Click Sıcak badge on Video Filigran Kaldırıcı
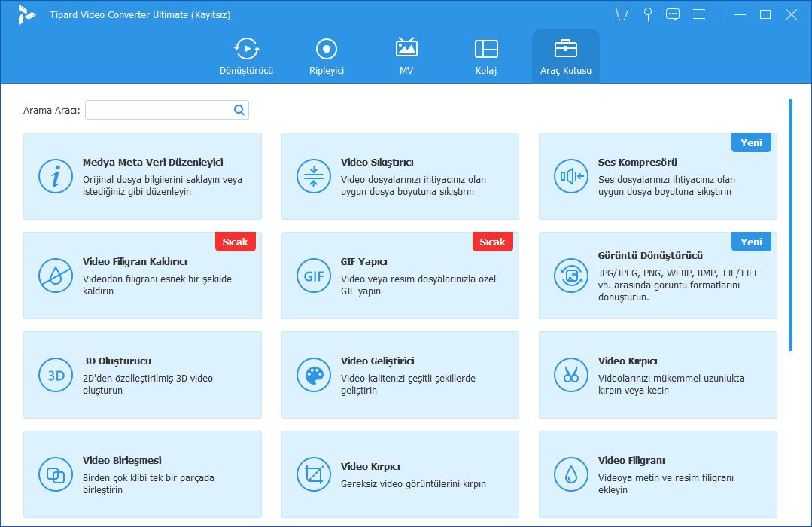Viewport: 812px width, 527px height. click(x=235, y=242)
